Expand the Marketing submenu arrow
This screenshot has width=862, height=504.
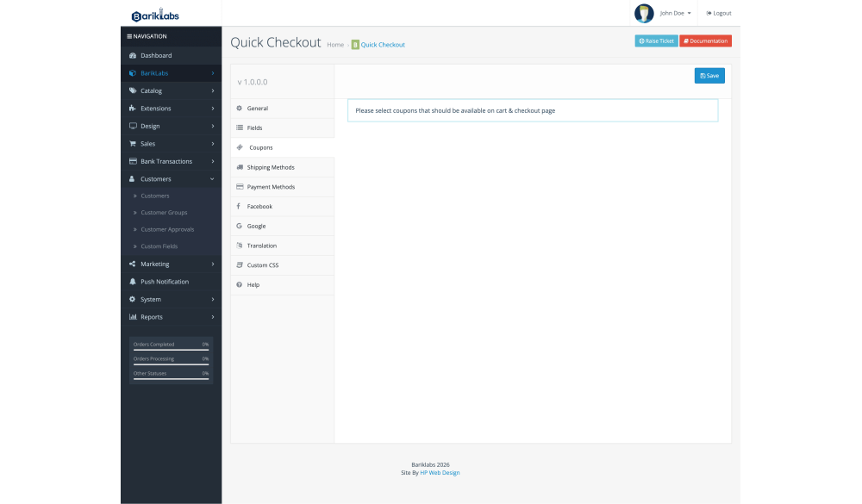(x=213, y=264)
